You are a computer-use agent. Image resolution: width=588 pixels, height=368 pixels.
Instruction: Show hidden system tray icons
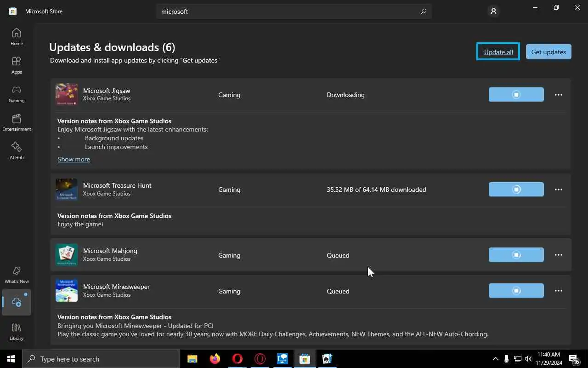[x=495, y=359]
